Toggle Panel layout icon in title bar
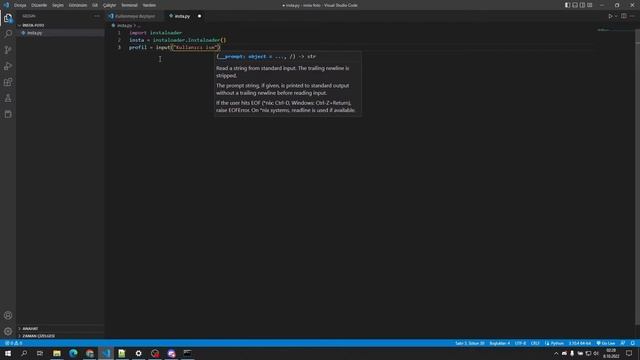640x360 pixels. (x=575, y=5)
